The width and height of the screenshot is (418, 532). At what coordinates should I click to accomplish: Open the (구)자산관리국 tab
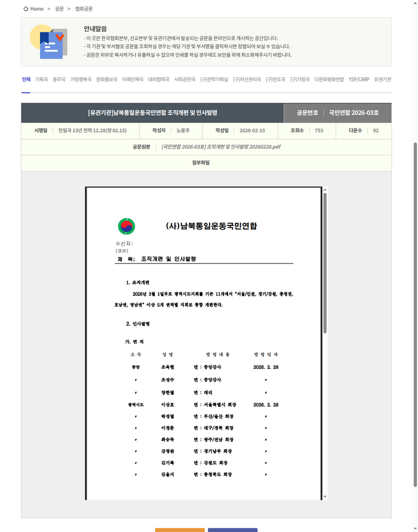coord(247,80)
